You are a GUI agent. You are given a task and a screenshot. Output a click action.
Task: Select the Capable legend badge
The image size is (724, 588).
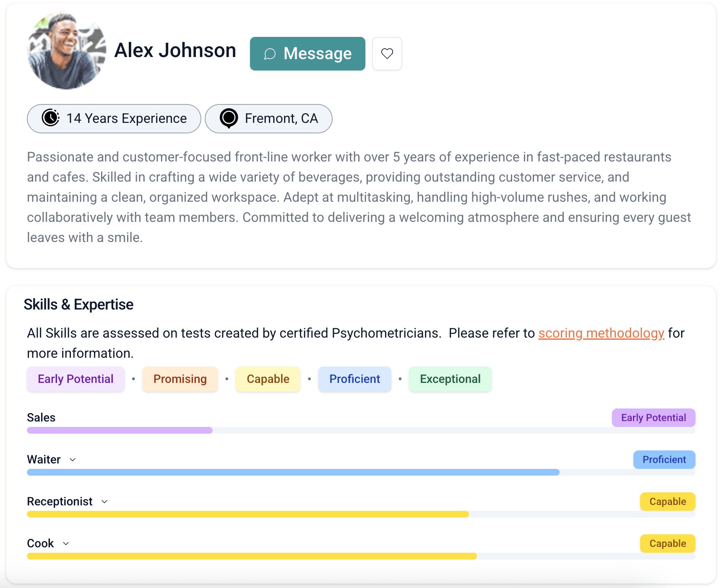pos(268,379)
